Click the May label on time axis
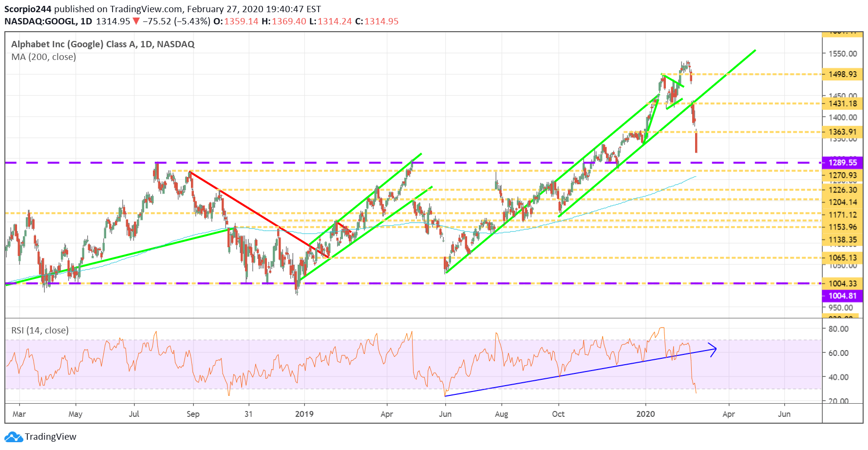 75,414
